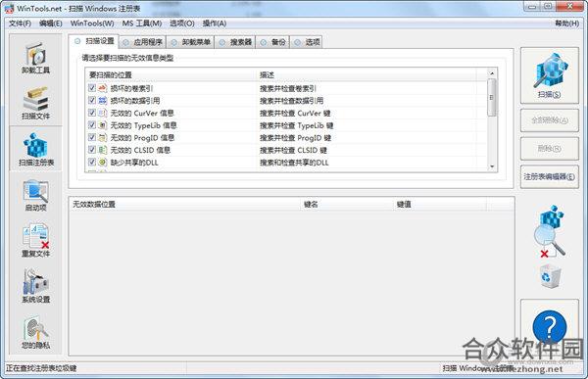Switch to the 备份 tab
Viewport: 588px width, 379px height.
tap(273, 42)
